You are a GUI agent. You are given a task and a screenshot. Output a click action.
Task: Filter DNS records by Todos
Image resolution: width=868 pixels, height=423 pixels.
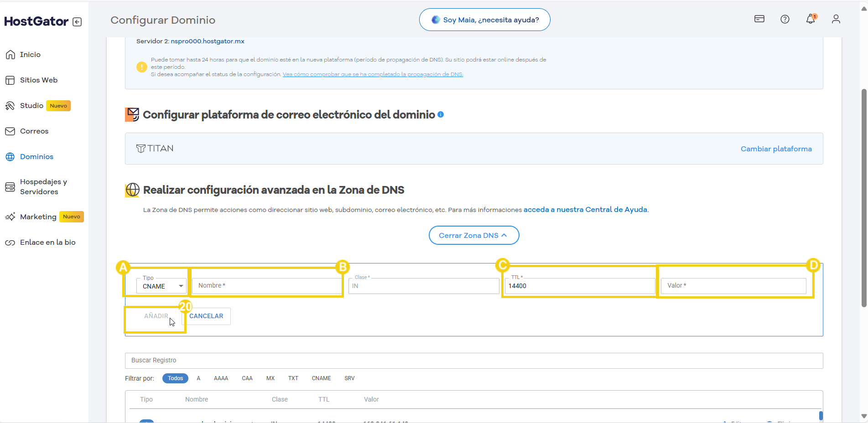175,378
